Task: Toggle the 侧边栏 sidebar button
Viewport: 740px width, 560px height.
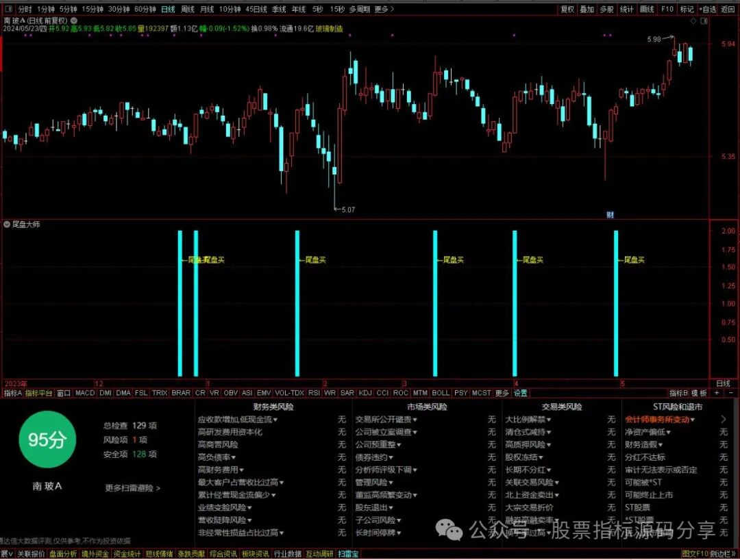Action: point(723,554)
